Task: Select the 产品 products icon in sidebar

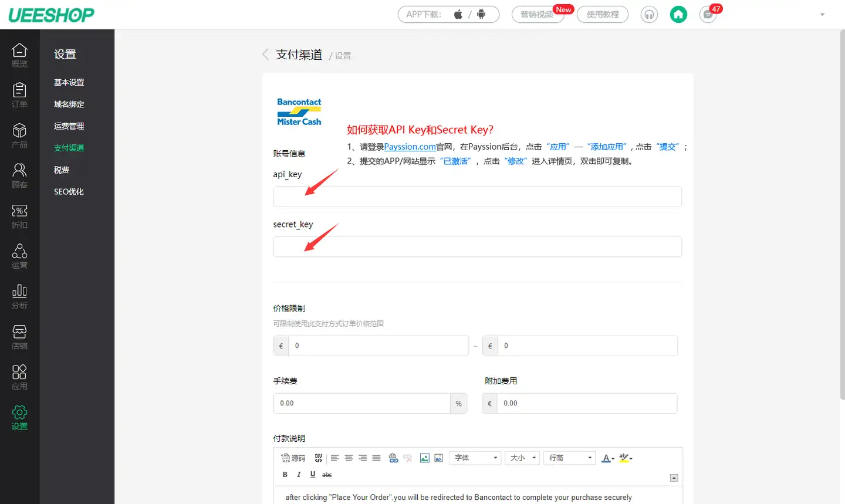Action: [19, 136]
